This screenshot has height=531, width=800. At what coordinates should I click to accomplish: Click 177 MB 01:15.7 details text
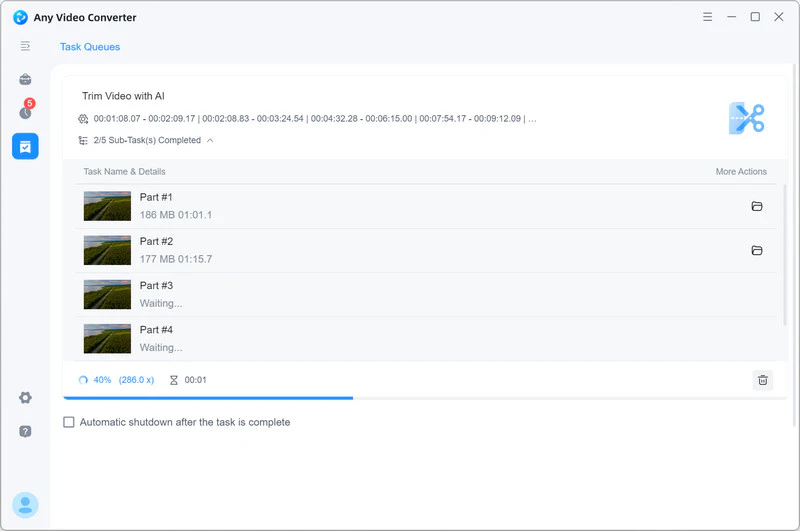tap(176, 259)
